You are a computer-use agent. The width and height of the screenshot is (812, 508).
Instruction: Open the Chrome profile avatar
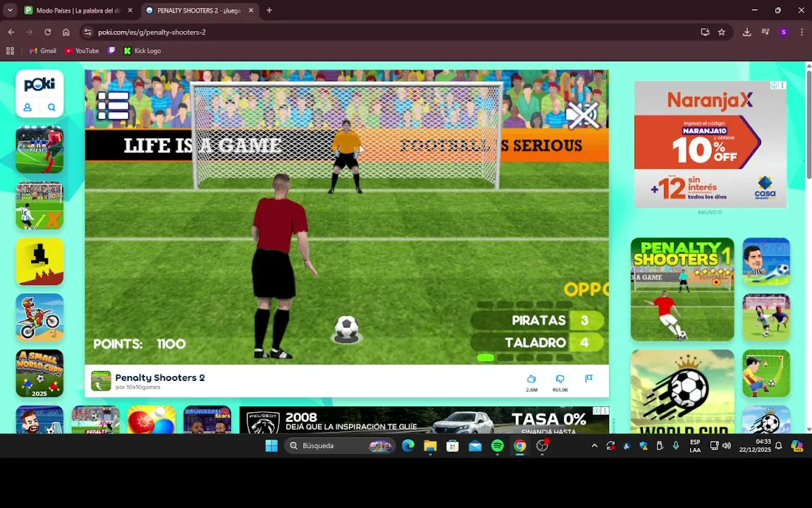pyautogui.click(x=784, y=32)
